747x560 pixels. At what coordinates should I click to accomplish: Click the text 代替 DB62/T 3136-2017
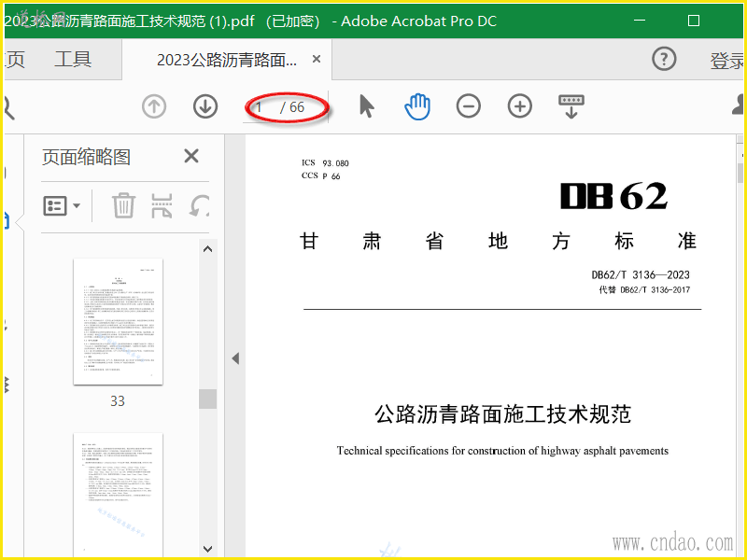pos(644,289)
